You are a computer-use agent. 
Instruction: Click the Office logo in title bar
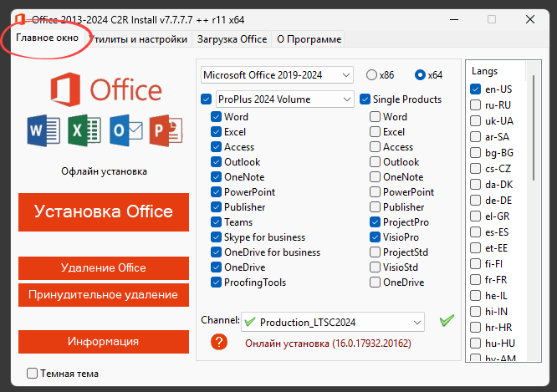click(x=14, y=18)
